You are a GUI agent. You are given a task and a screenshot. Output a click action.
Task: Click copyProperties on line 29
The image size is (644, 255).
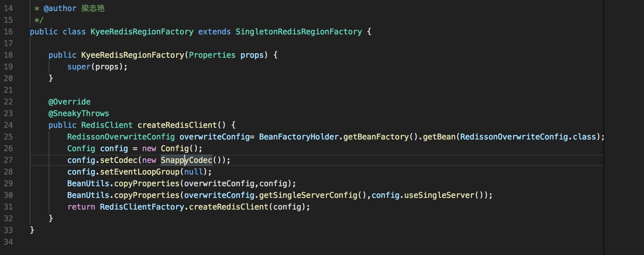147,184
